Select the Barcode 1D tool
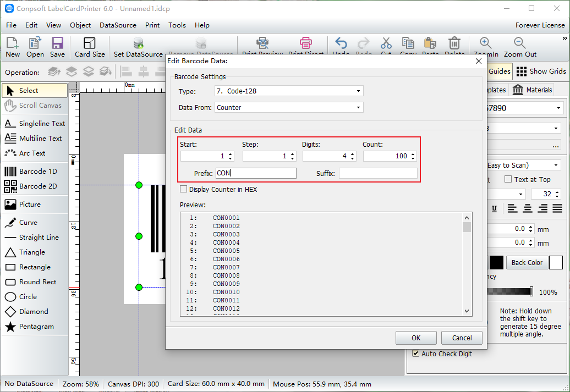The width and height of the screenshot is (570, 392). 35,171
